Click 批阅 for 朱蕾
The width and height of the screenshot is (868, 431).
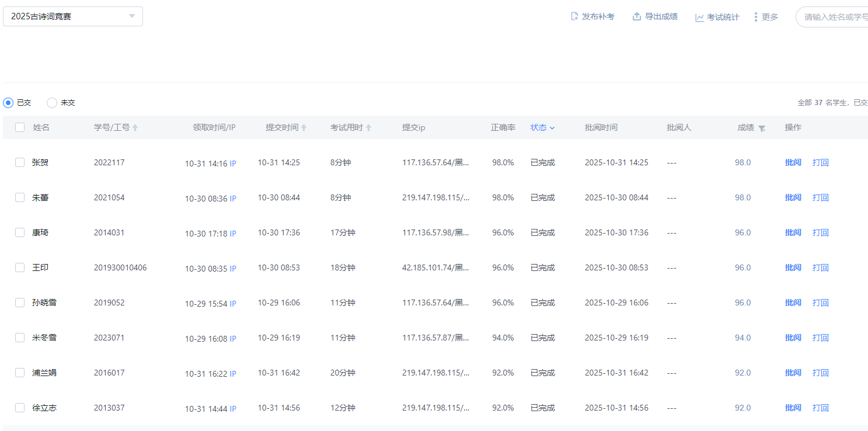pyautogui.click(x=793, y=197)
